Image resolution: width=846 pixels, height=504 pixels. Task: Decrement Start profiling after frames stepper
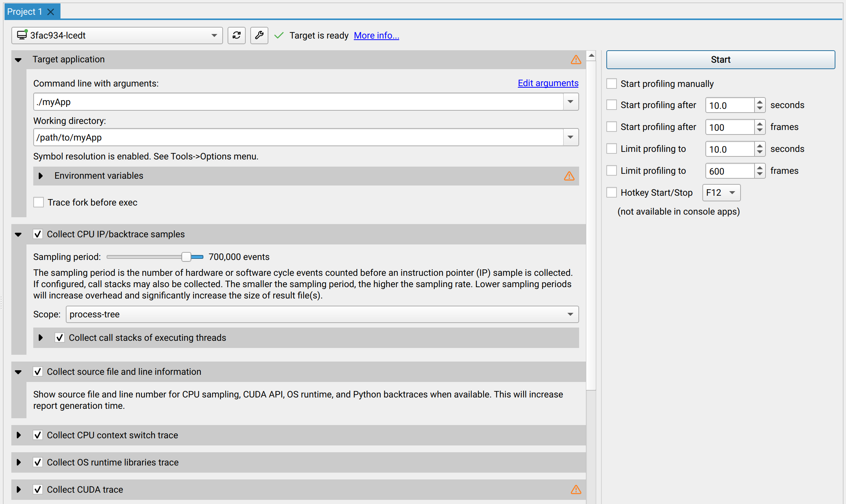pos(760,131)
